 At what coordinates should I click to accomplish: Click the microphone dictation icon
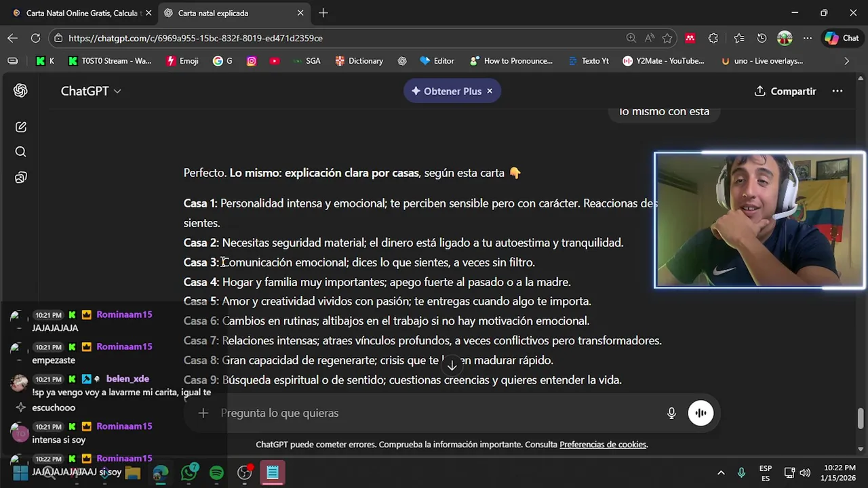coord(671,413)
